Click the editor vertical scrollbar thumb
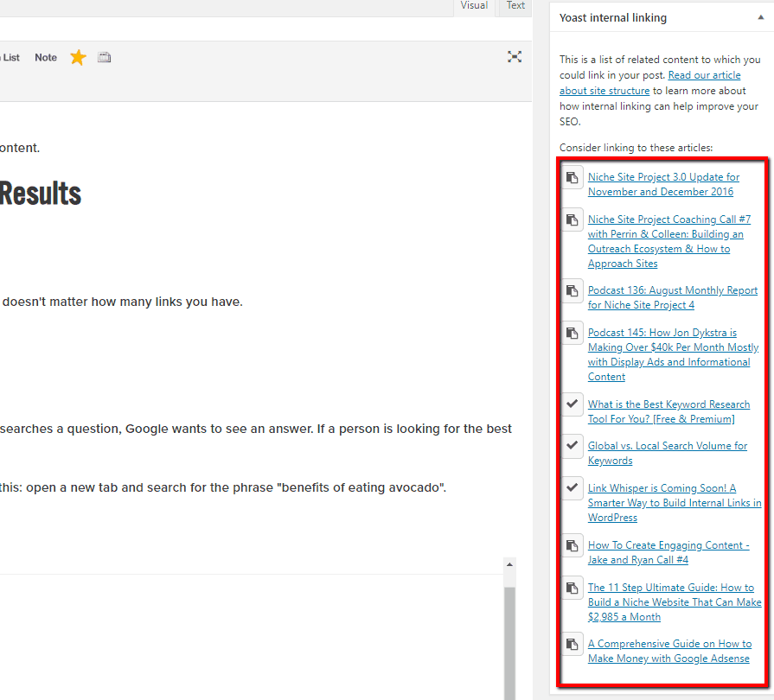 click(509, 641)
